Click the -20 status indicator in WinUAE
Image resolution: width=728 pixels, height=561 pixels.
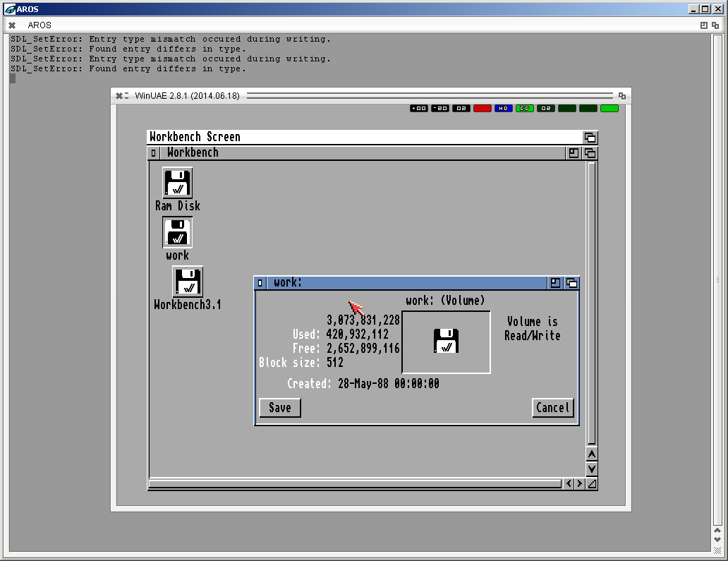click(x=440, y=108)
